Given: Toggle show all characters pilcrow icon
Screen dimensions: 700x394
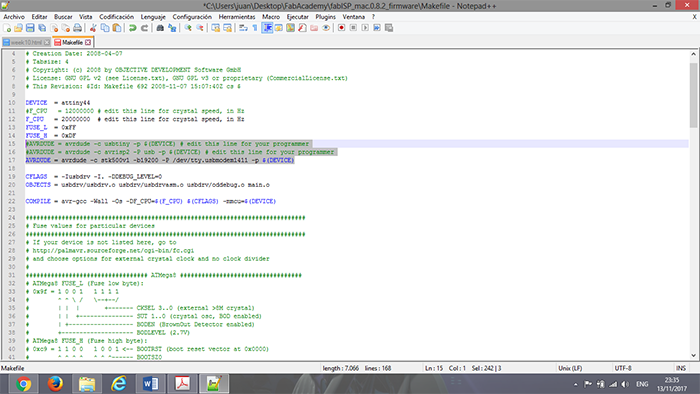Looking at the screenshot, I should tap(255, 28).
